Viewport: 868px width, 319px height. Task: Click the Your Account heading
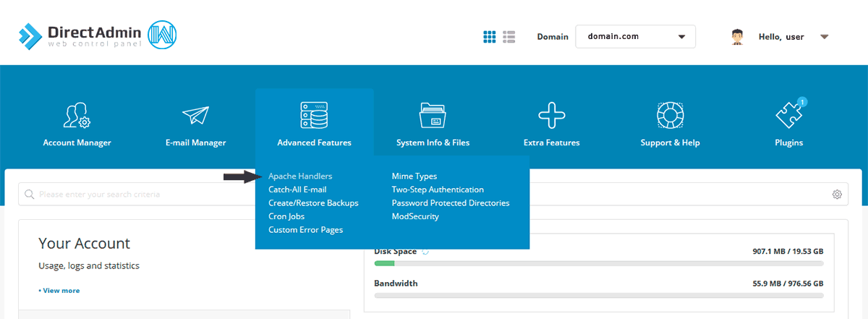click(84, 244)
